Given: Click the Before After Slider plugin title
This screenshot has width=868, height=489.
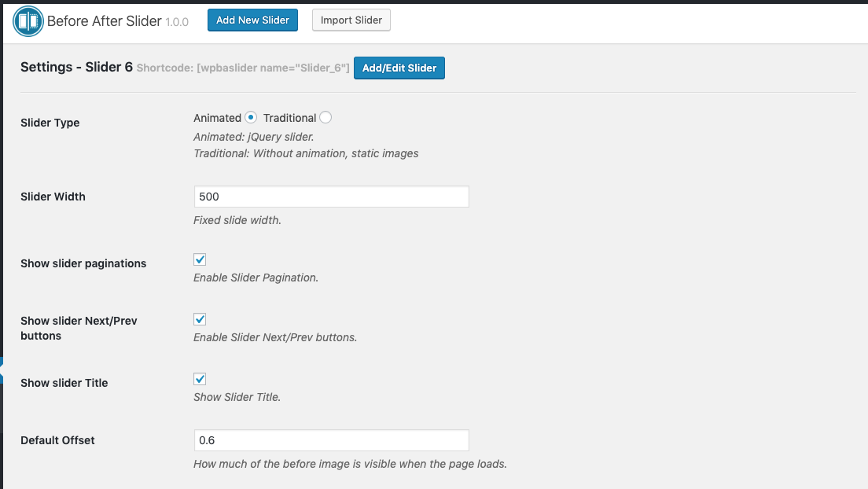Looking at the screenshot, I should 104,21.
